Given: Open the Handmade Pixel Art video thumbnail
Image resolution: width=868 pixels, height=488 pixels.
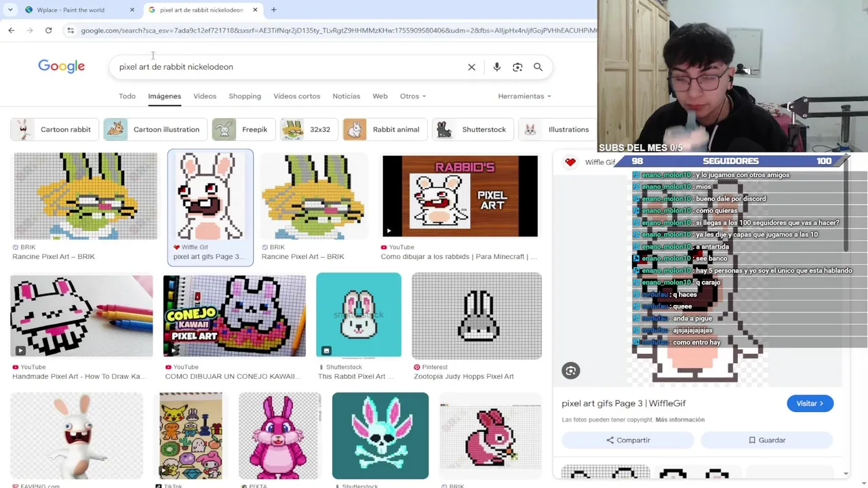Looking at the screenshot, I should 81,316.
